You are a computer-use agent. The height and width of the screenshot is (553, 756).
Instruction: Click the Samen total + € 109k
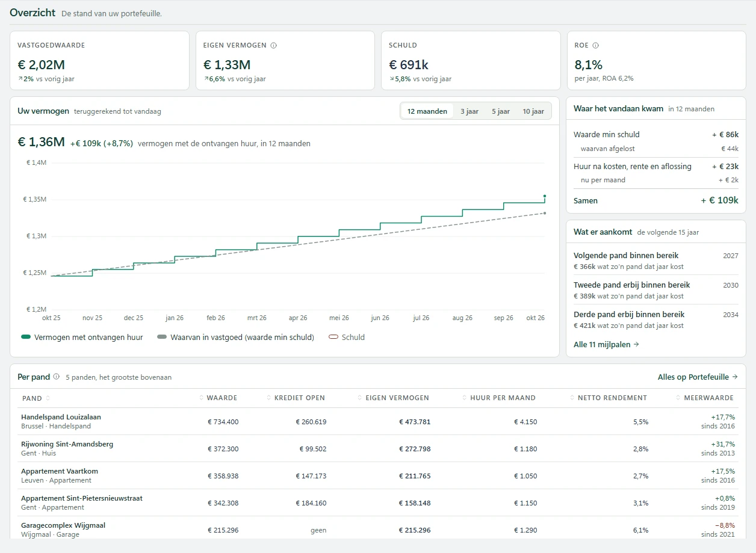719,200
